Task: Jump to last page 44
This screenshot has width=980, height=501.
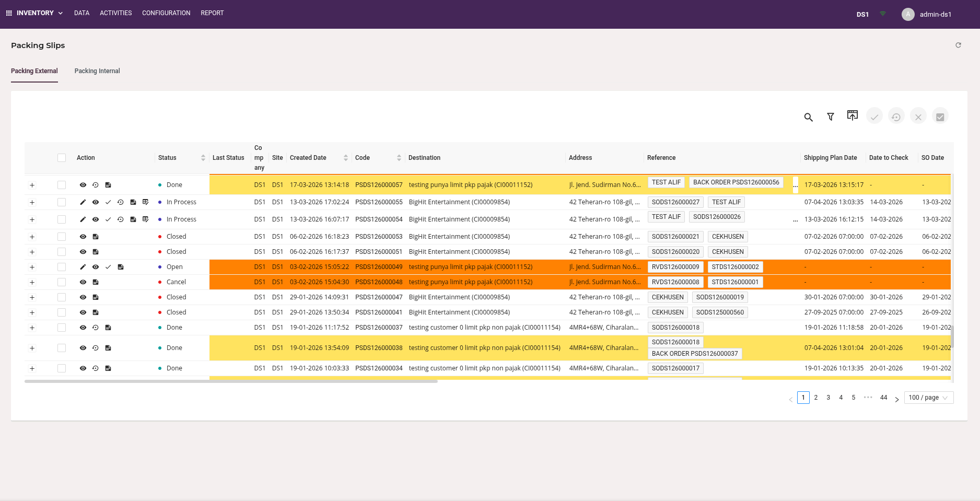Action: (884, 398)
